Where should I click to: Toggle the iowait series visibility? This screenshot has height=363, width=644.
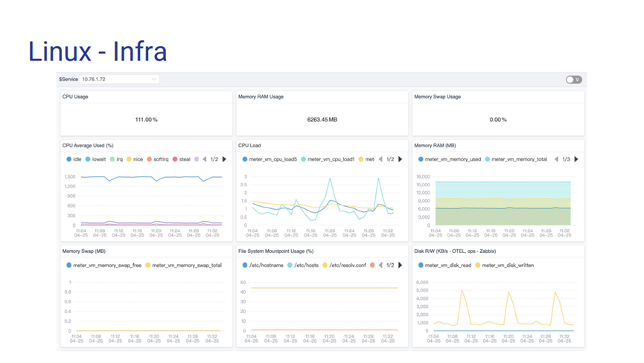click(95, 159)
